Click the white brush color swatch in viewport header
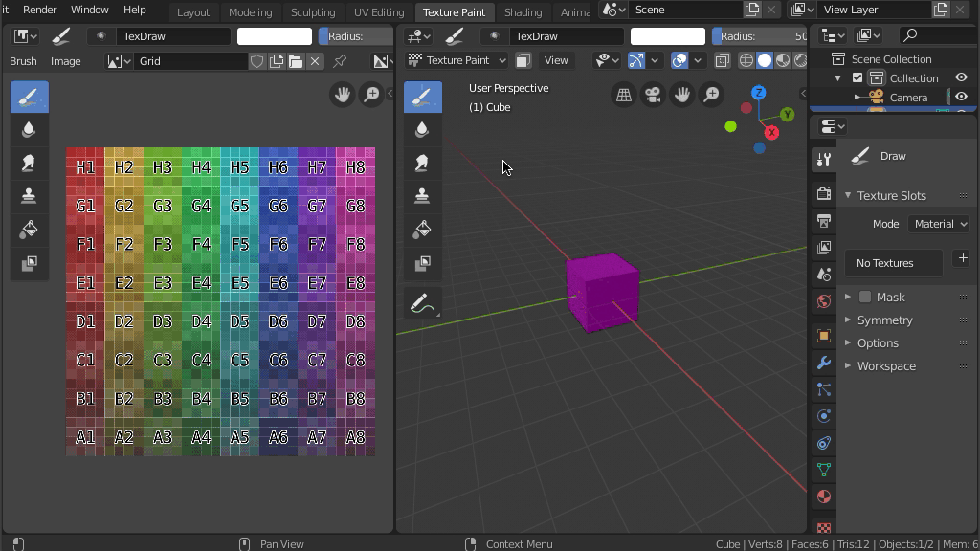Image resolution: width=980 pixels, height=551 pixels. [x=667, y=36]
